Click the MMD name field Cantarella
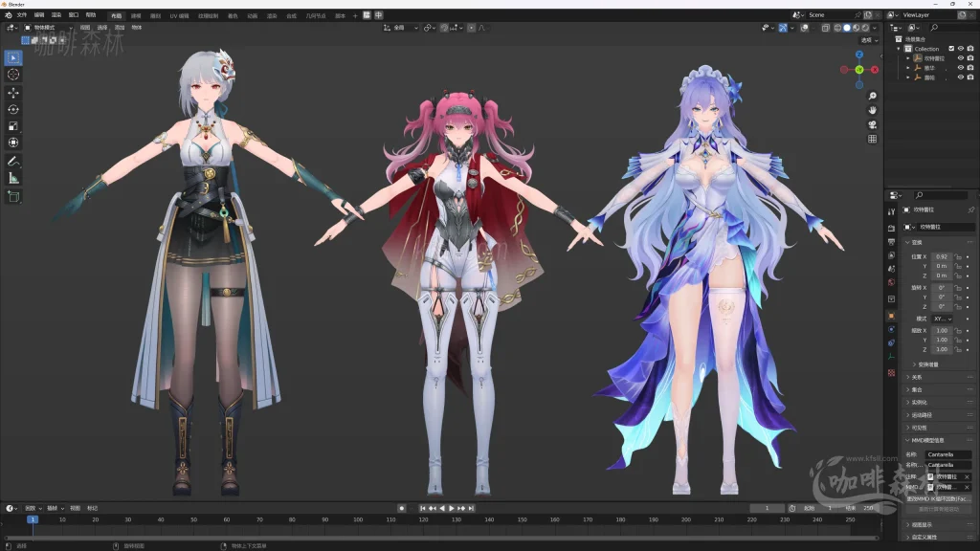The width and height of the screenshot is (980, 551). pos(948,454)
